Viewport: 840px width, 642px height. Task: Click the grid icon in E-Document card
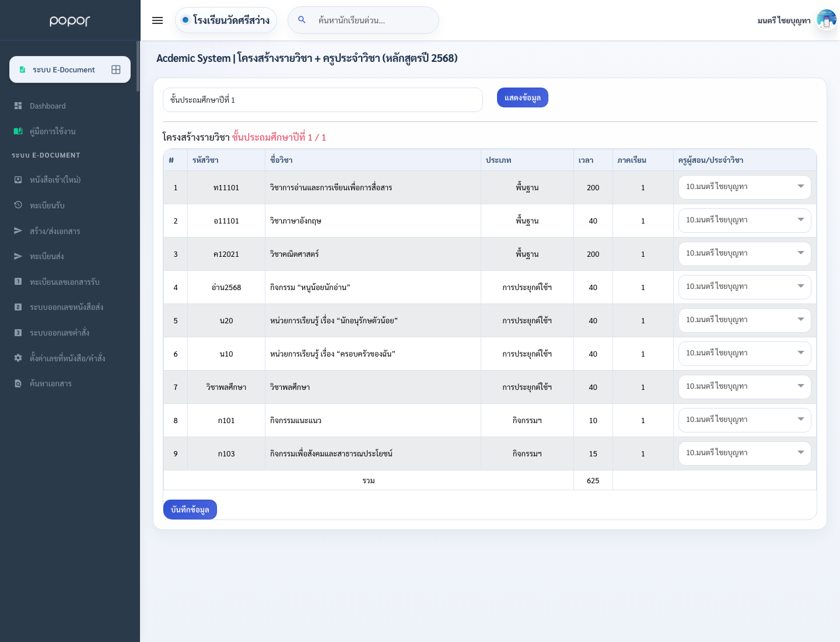pos(116,69)
